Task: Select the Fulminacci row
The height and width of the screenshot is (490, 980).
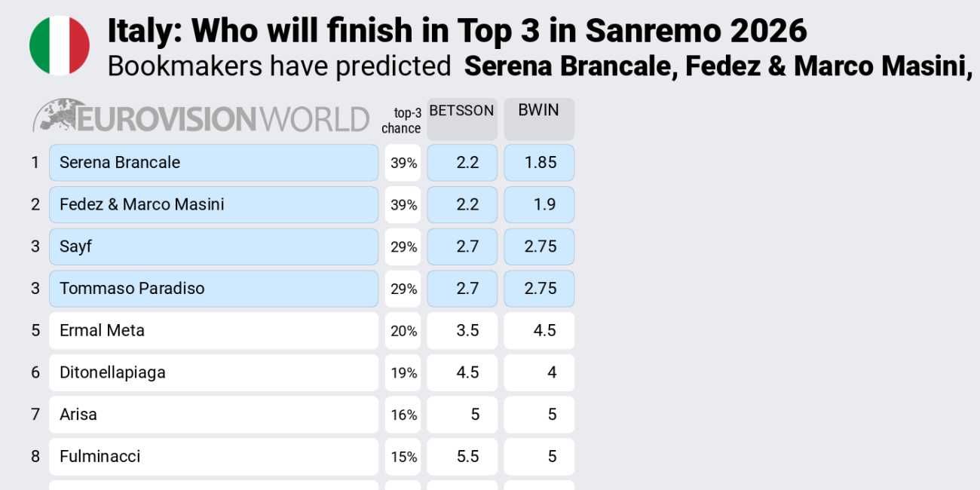Action: click(213, 457)
